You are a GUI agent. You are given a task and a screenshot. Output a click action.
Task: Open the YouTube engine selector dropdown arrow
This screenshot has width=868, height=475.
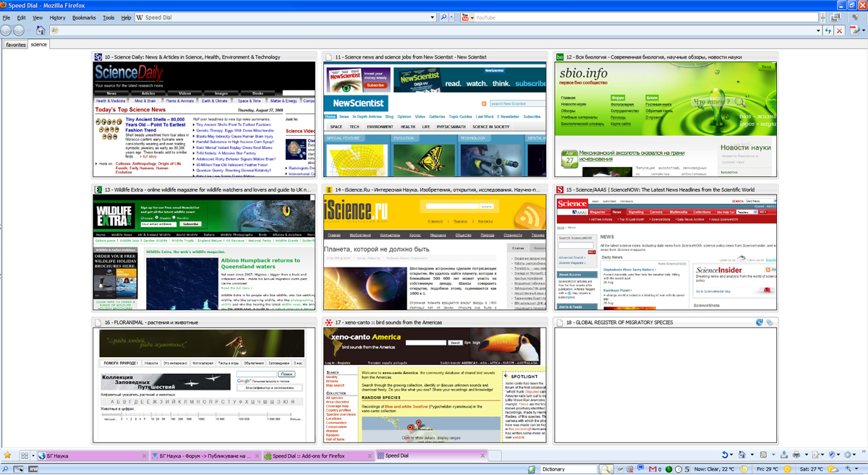472,17
